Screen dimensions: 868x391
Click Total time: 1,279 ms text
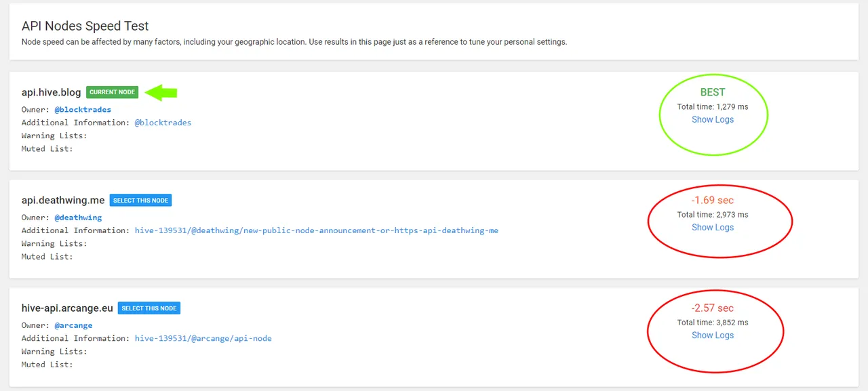[713, 106]
